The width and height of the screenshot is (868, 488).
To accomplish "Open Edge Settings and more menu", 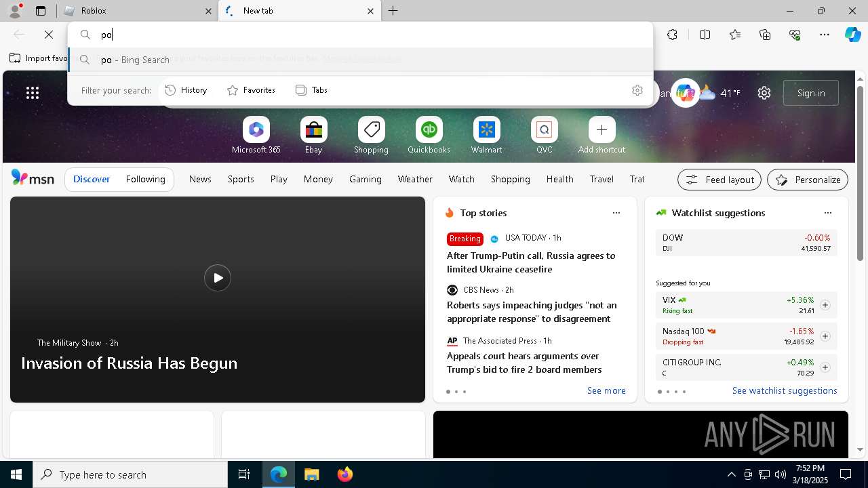I will [825, 35].
